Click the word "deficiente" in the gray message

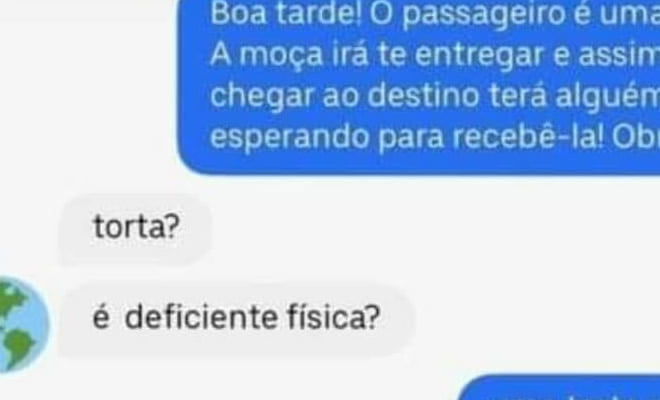pyautogui.click(x=201, y=317)
